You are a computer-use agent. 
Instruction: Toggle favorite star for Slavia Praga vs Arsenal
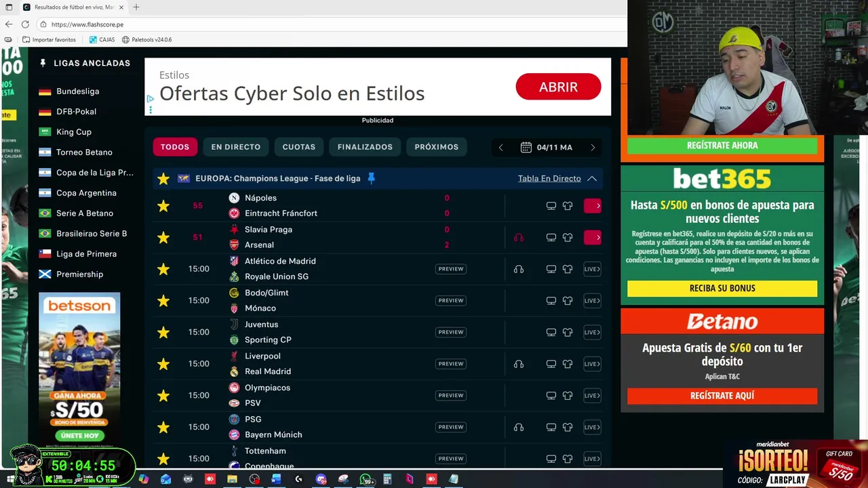[x=163, y=237]
